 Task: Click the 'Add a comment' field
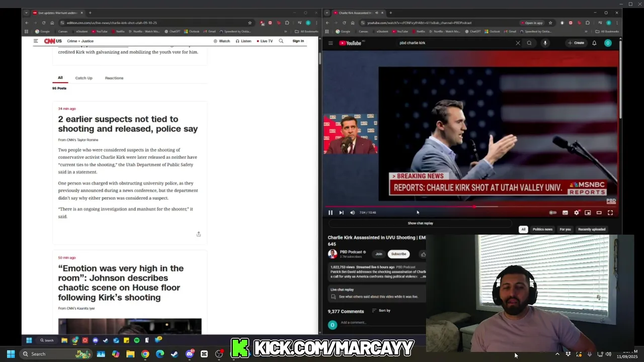[x=382, y=323]
